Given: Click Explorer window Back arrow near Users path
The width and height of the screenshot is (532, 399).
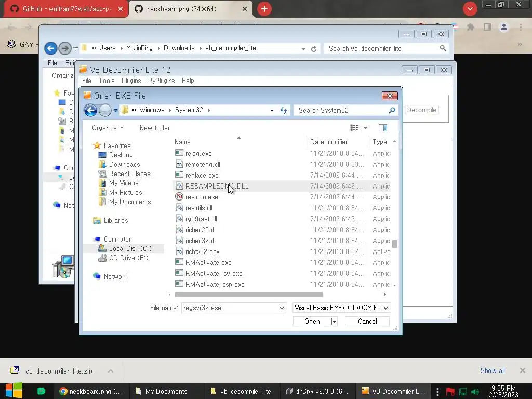Looking at the screenshot, I should [50, 48].
